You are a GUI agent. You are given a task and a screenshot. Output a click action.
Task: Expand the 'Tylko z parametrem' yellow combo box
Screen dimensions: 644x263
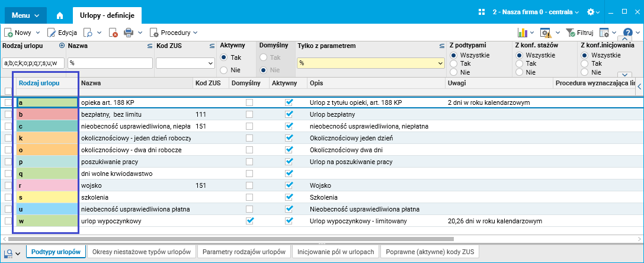coord(440,63)
